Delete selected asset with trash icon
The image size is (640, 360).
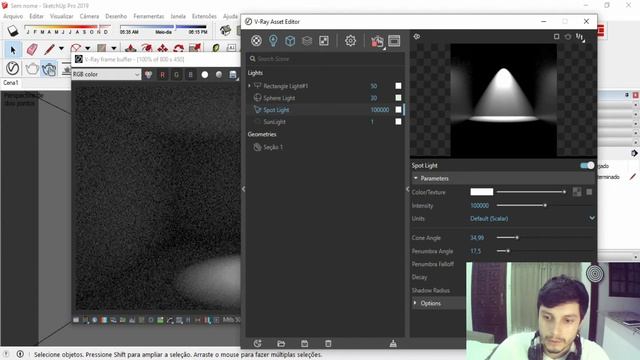click(328, 343)
